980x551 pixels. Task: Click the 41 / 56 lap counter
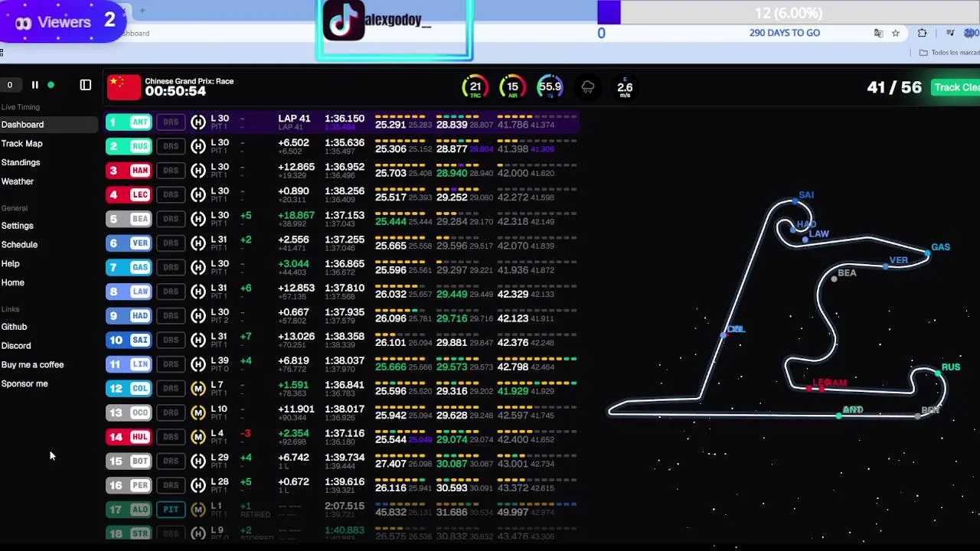click(894, 87)
